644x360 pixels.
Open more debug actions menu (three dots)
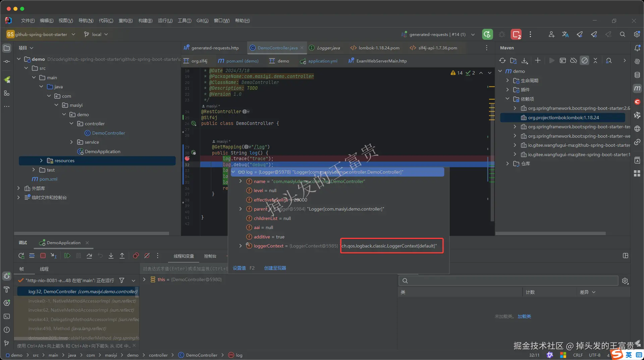(x=158, y=256)
